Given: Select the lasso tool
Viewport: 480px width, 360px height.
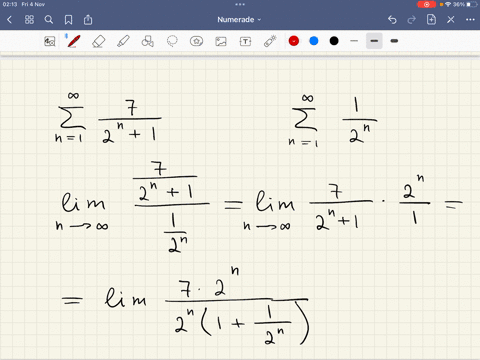Looking at the screenshot, I should click(x=172, y=41).
